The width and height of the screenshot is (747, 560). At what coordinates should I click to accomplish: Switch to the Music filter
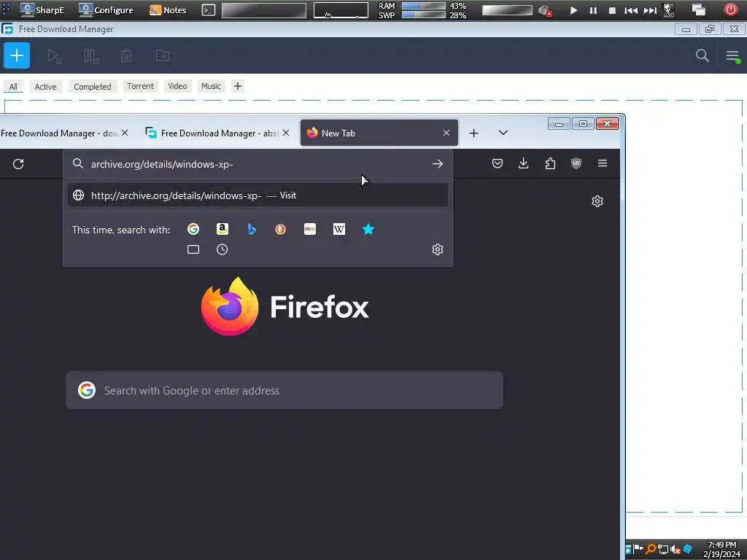[x=211, y=86]
